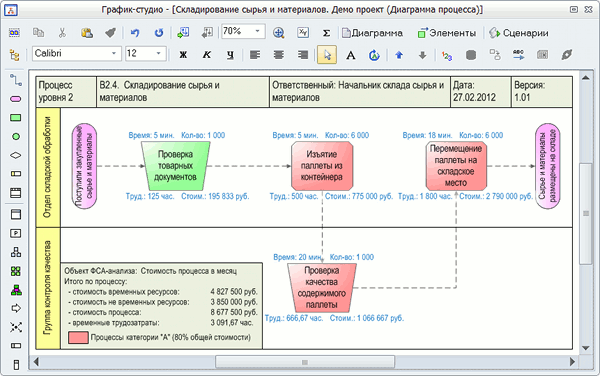The height and width of the screenshot is (376, 600).
Task: Move element up with blue arrow
Action: tap(399, 55)
